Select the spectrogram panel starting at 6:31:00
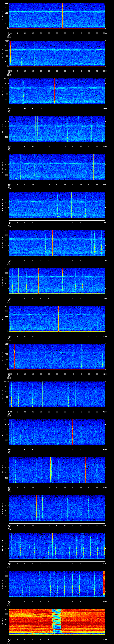This screenshot has height=644, width=114. (57, 16)
